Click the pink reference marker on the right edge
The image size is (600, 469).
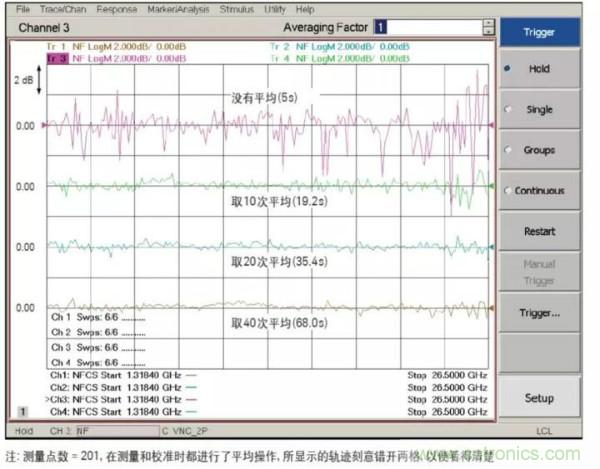(x=490, y=125)
